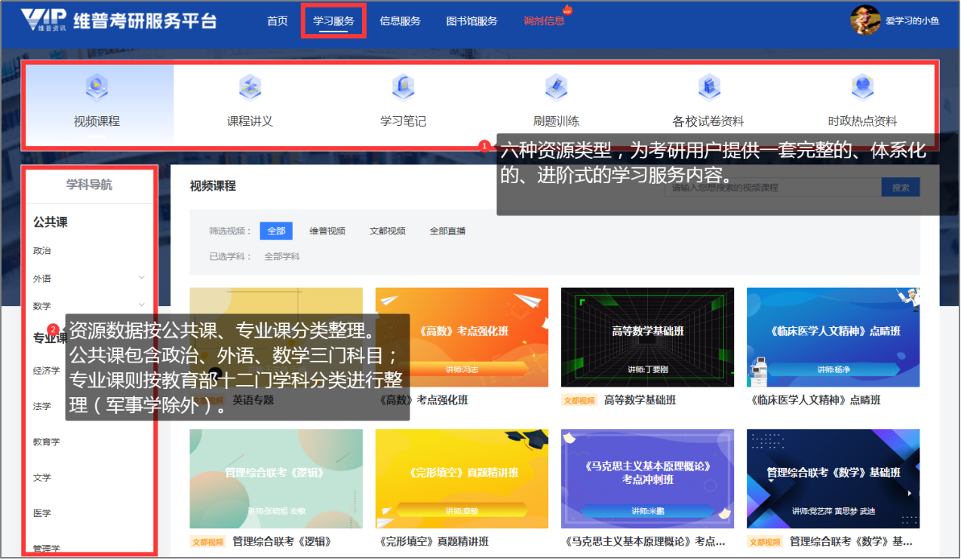The width and height of the screenshot is (961, 560).
Task: Click the user avatar picture
Action: coord(865,20)
